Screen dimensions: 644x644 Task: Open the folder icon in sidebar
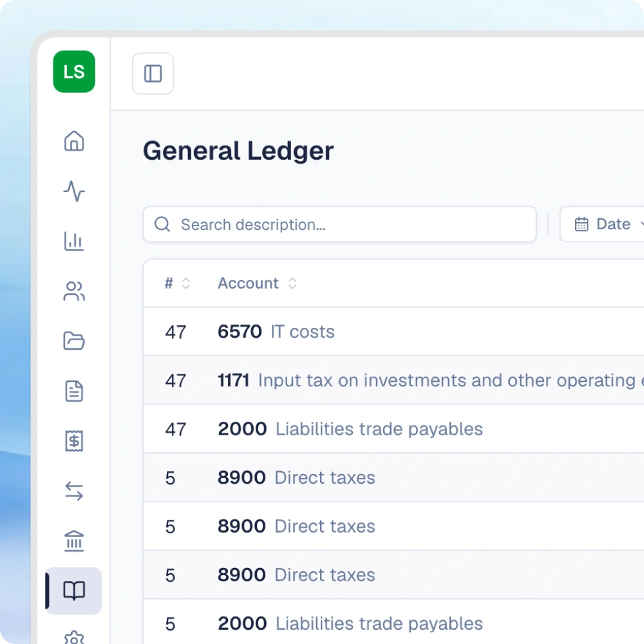click(x=74, y=341)
